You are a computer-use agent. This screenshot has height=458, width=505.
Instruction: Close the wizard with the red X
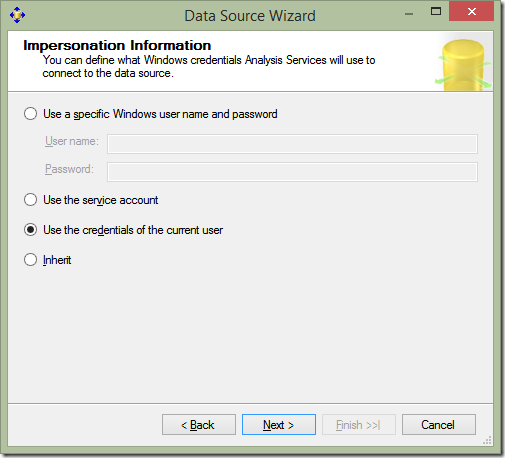[x=471, y=12]
